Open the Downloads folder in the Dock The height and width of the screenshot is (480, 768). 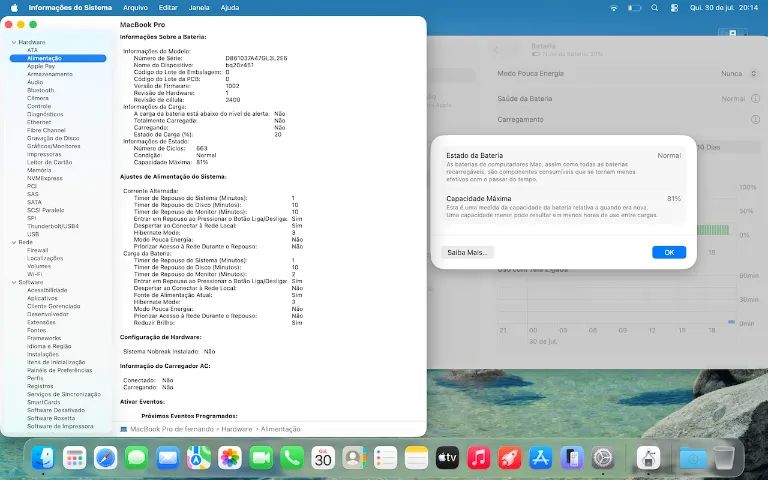(x=693, y=458)
